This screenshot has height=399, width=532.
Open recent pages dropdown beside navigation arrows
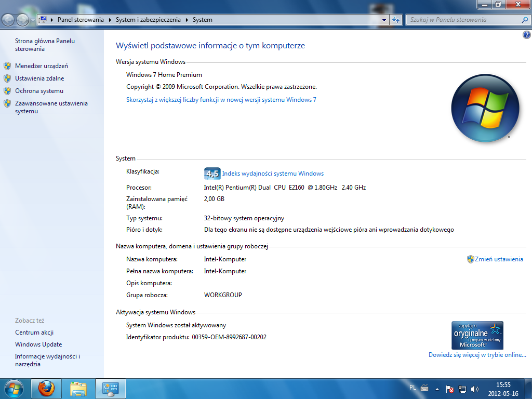[x=33, y=20]
